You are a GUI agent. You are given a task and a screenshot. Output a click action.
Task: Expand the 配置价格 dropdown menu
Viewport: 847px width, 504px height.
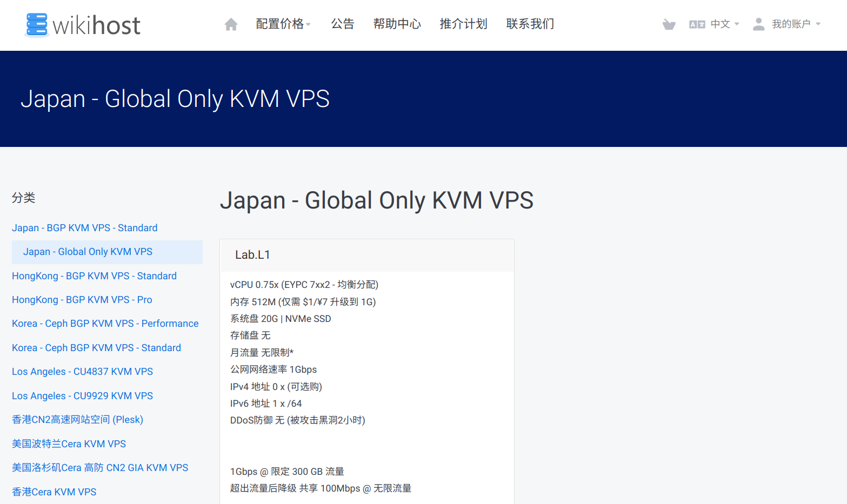[283, 24]
